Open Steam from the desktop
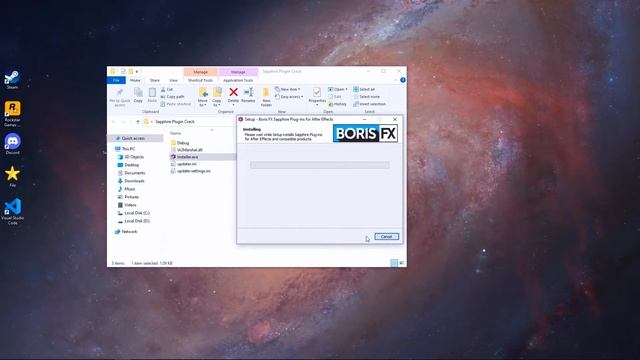This screenshot has width=640, height=360. (x=12, y=80)
